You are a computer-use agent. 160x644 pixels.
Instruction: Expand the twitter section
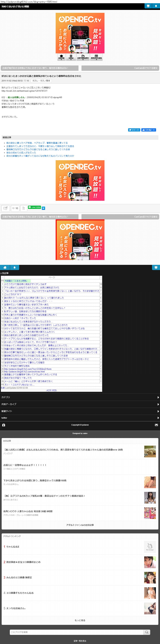(x=80, y=418)
